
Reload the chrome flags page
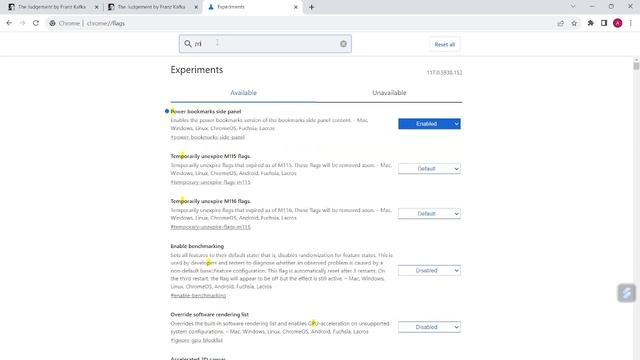pos(36,23)
